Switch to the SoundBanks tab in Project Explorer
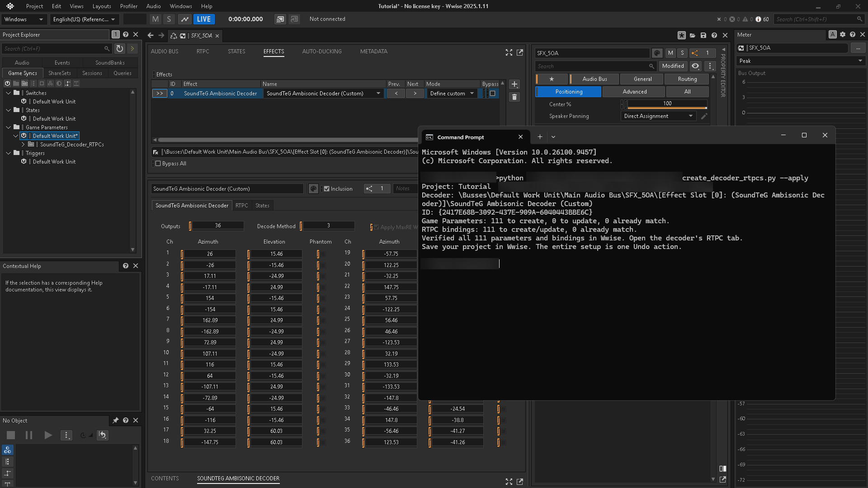The image size is (868, 488). click(x=110, y=62)
